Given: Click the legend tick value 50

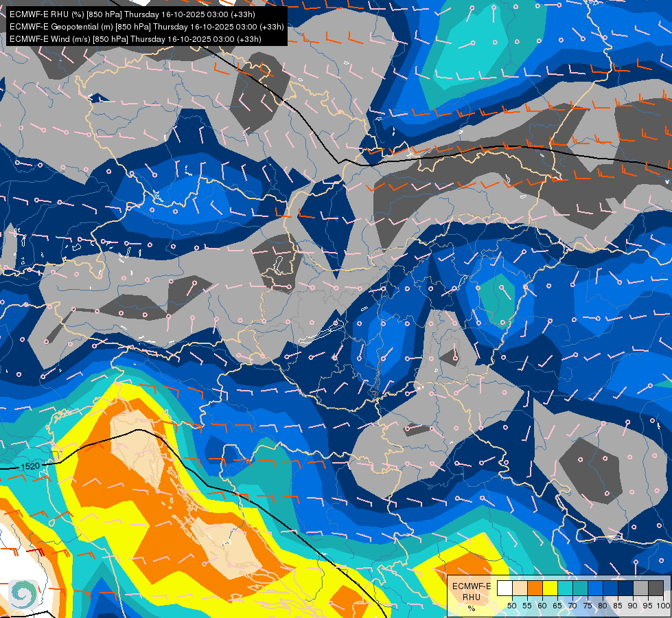Looking at the screenshot, I should (x=511, y=606).
